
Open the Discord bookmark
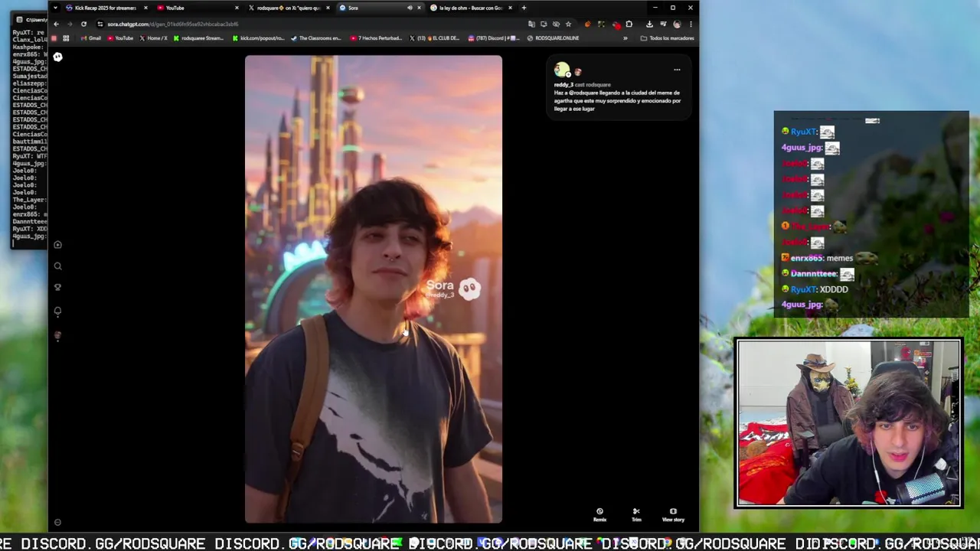click(x=492, y=38)
